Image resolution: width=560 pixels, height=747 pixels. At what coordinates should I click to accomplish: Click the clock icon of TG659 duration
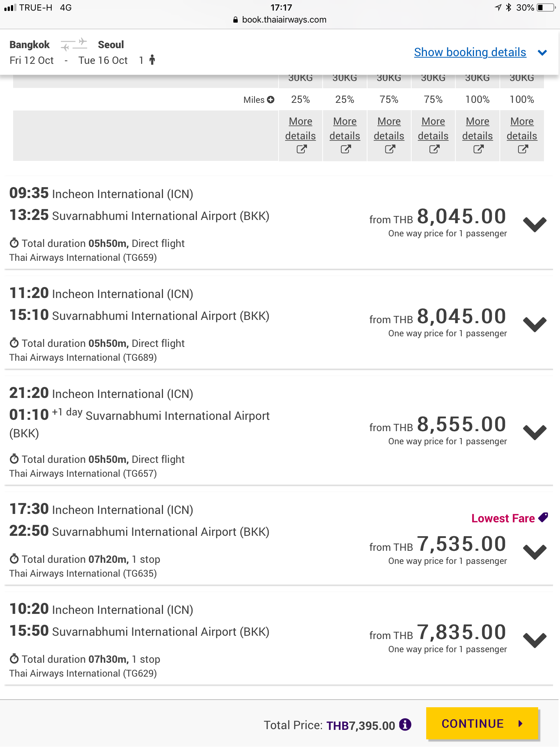pyautogui.click(x=14, y=243)
